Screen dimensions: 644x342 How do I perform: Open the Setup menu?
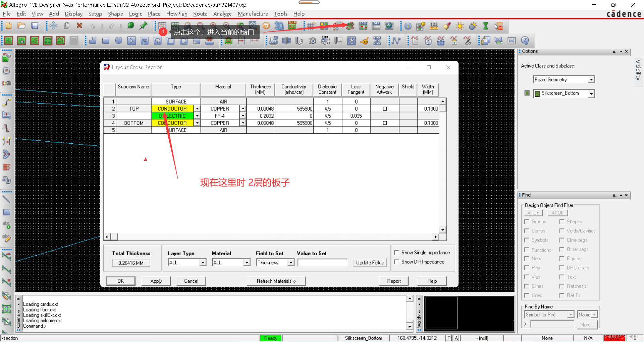pyautogui.click(x=95, y=14)
